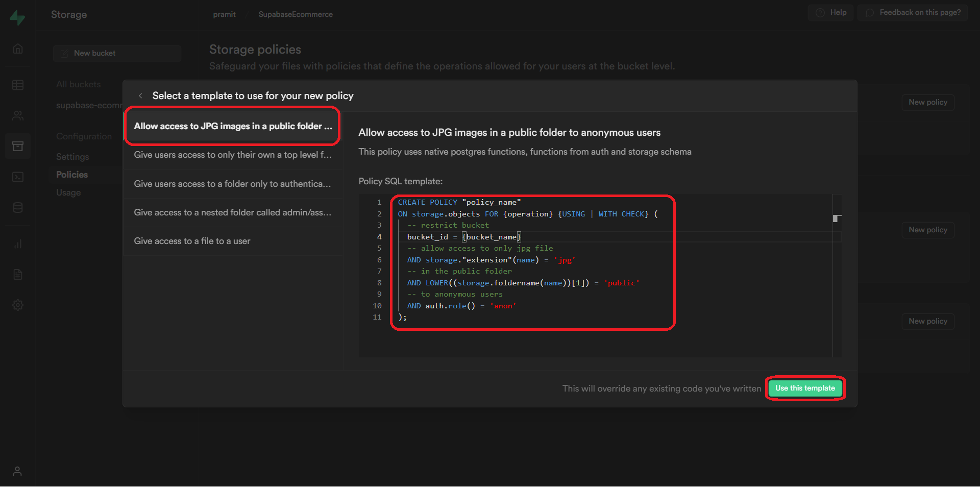This screenshot has height=487, width=980.
Task: Open the Storage bucket icon
Action: tap(18, 147)
